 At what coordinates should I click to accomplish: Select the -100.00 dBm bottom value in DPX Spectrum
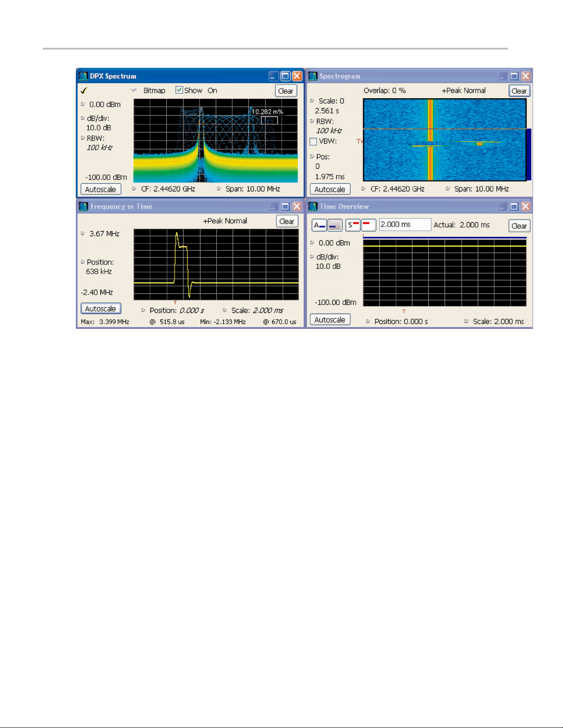106,177
